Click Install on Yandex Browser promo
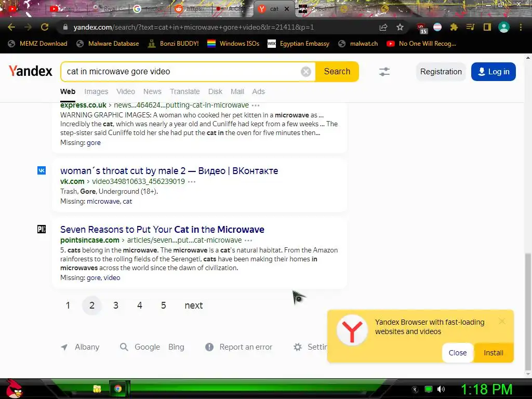This screenshot has width=532, height=399. (x=494, y=353)
